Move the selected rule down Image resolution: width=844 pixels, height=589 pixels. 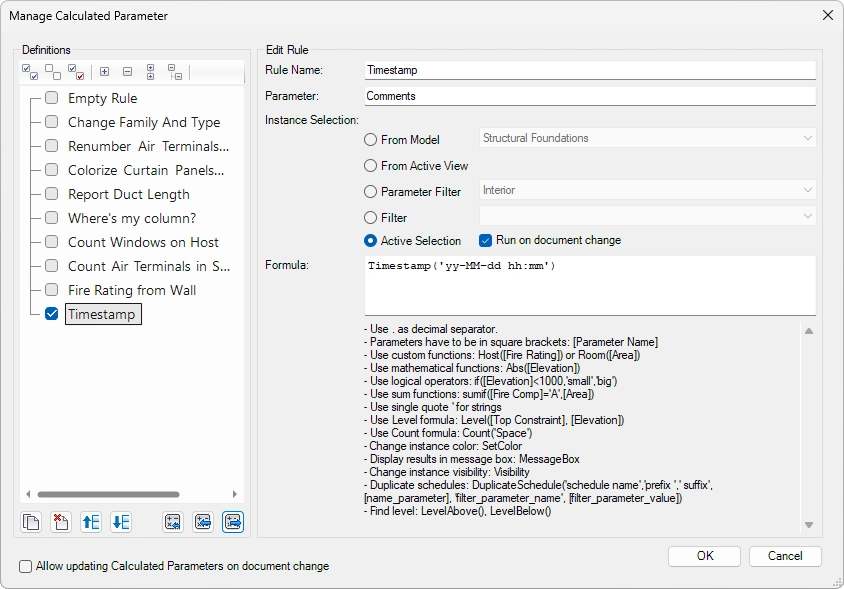(119, 522)
